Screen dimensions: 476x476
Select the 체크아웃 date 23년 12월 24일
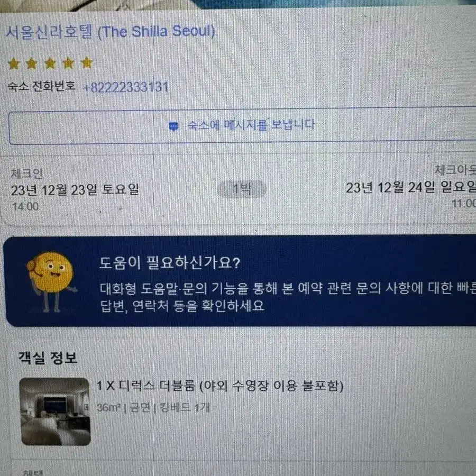[411, 187]
